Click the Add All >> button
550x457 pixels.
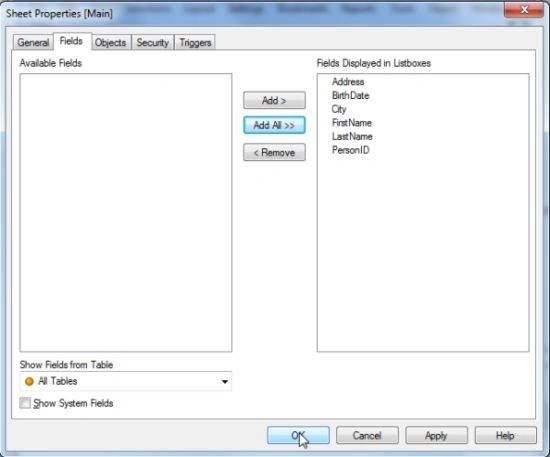tap(274, 125)
